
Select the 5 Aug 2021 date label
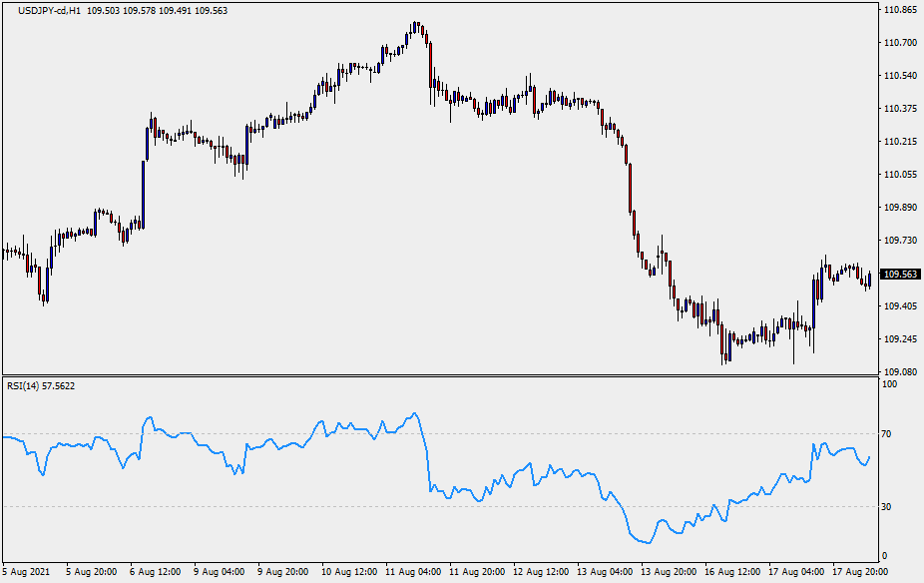[x=27, y=573]
